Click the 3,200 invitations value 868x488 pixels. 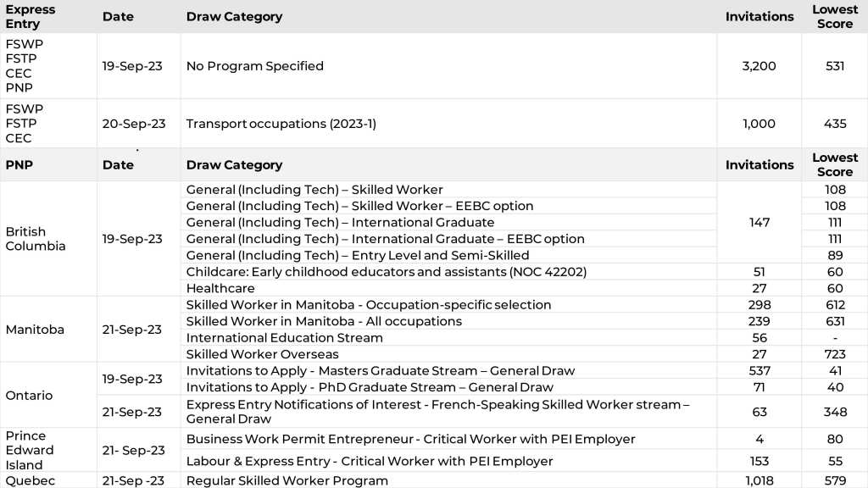pos(759,66)
